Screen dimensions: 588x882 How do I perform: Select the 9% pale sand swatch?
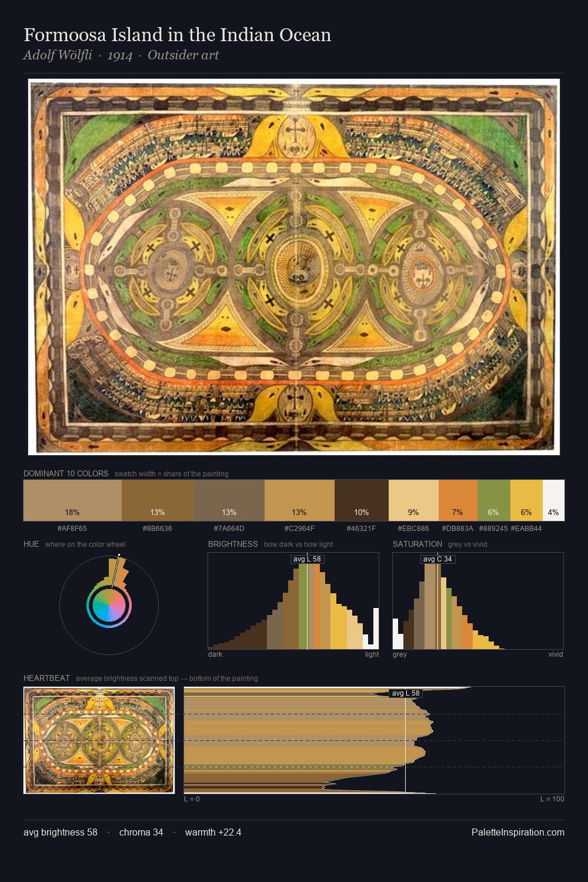pyautogui.click(x=413, y=500)
